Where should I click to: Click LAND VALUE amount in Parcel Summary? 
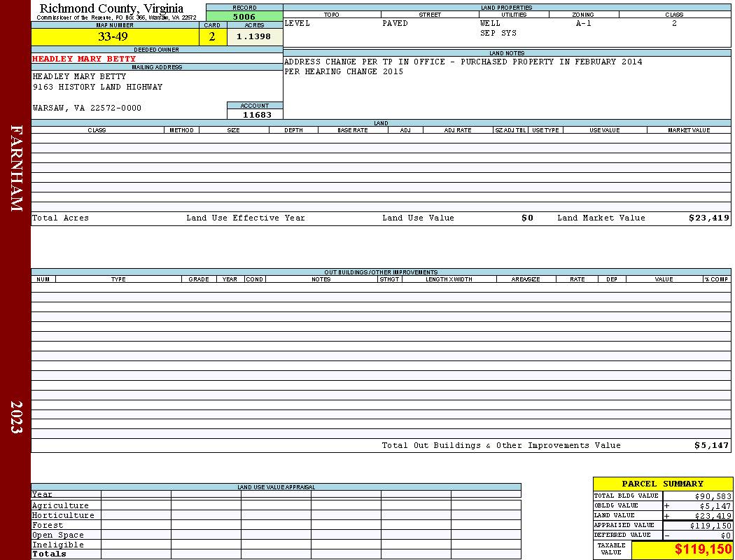tap(713, 516)
